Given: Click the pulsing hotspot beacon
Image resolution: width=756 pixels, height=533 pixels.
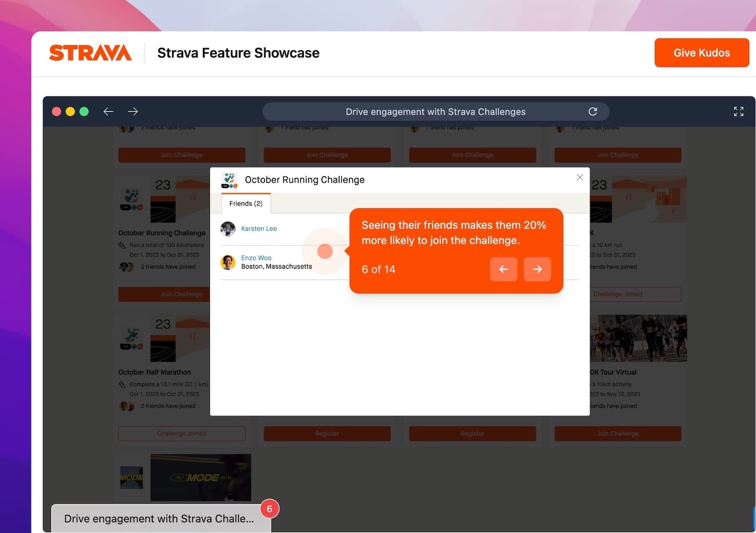Looking at the screenshot, I should click(325, 251).
